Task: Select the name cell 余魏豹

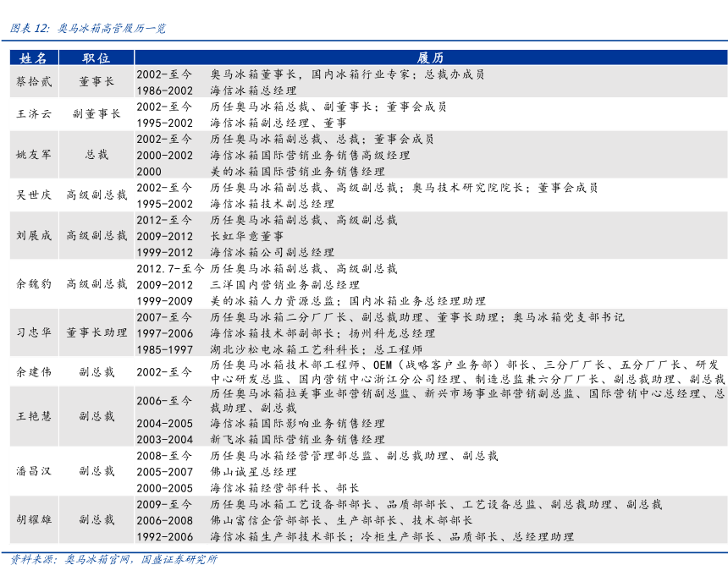Action: point(34,284)
